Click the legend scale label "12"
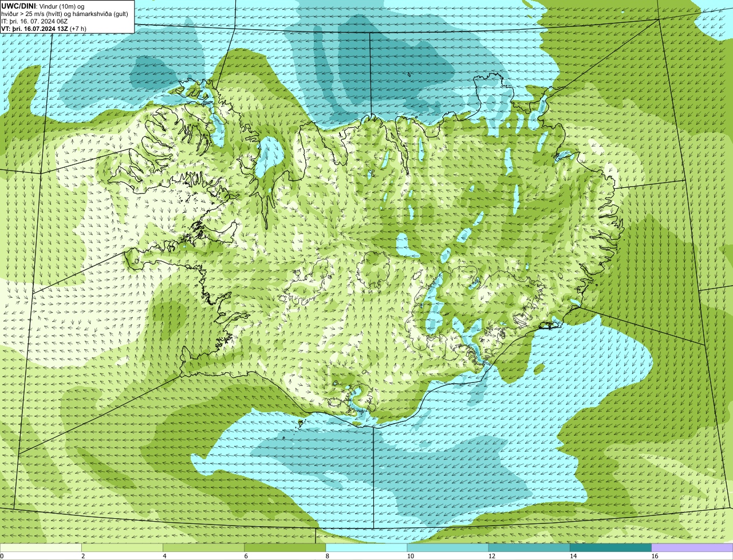This screenshot has width=733, height=560. point(491,556)
